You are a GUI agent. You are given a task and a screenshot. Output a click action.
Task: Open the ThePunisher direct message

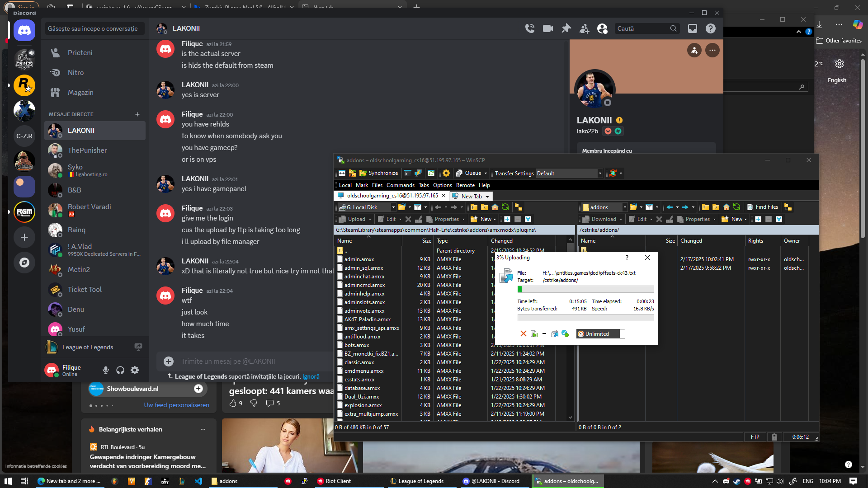tap(95, 150)
